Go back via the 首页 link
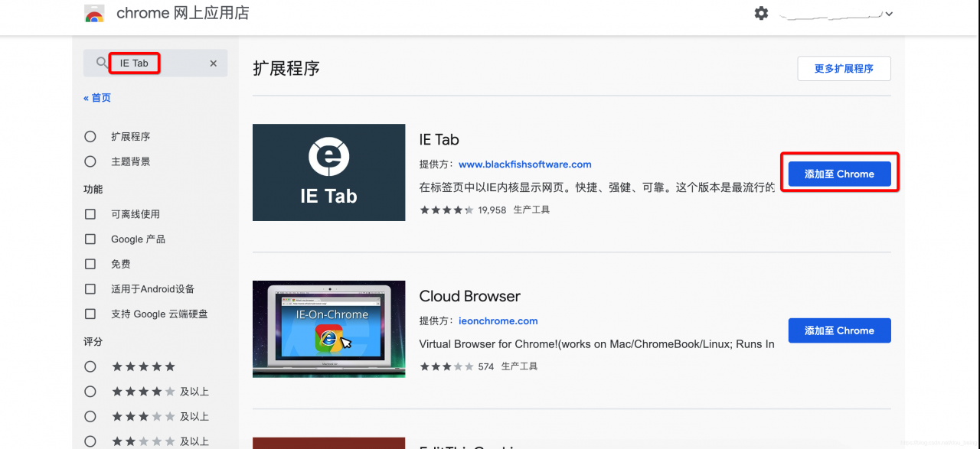 point(97,98)
